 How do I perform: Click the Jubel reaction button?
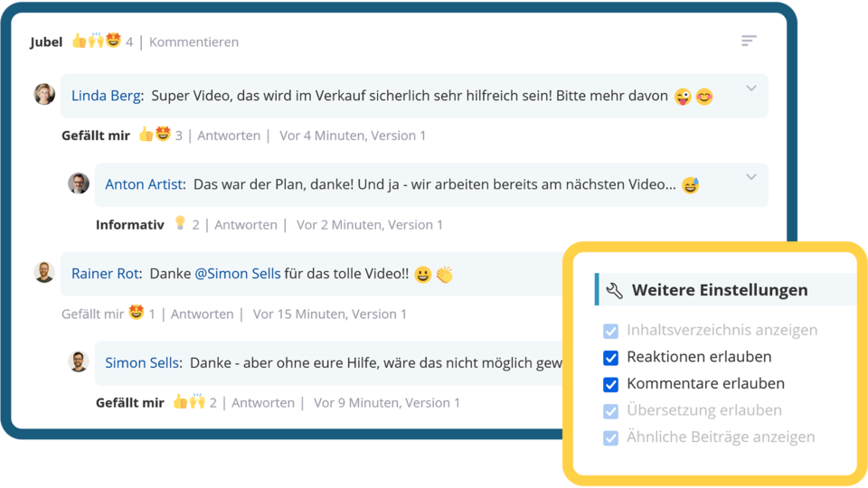click(x=46, y=42)
